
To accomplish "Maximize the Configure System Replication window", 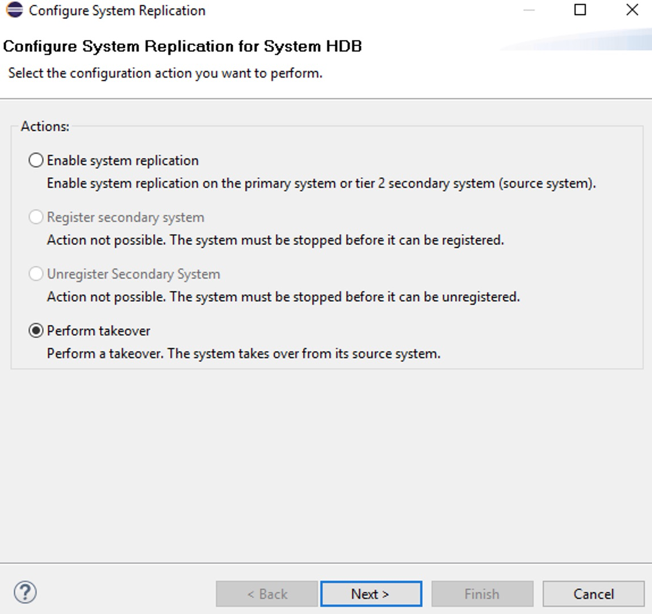I will 580,10.
